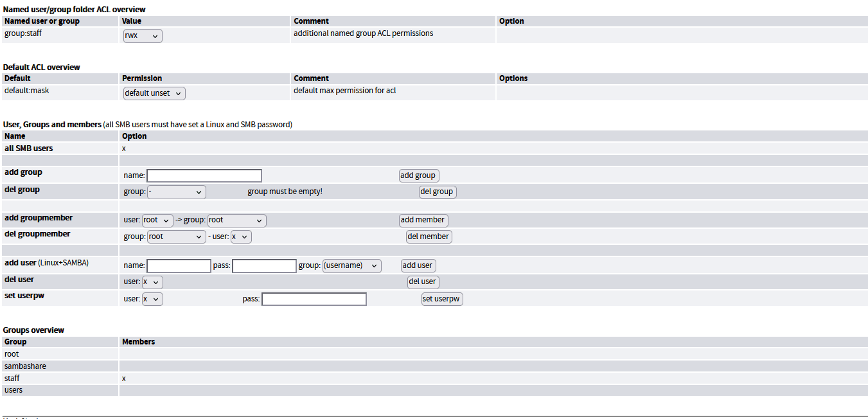Expand the default:mask permission dropdown

point(154,93)
